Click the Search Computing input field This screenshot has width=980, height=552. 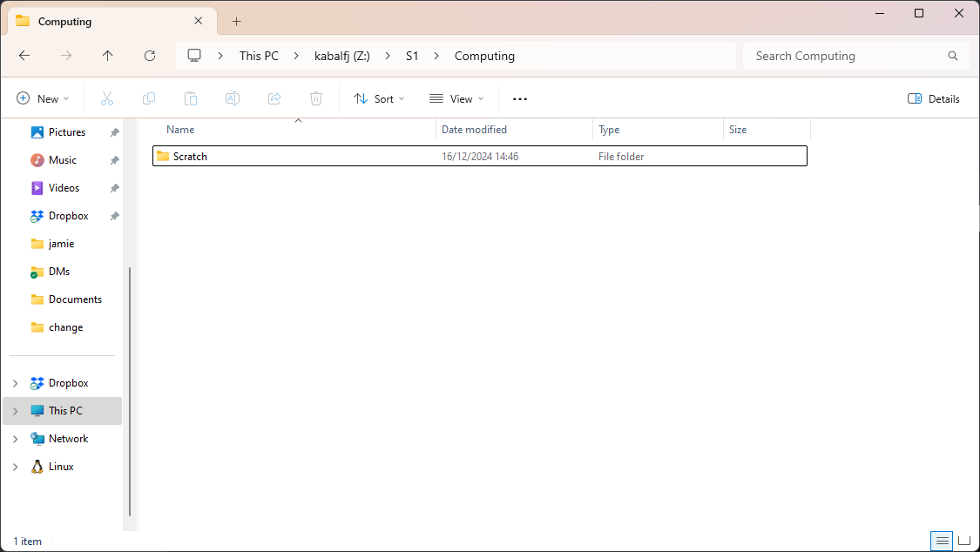point(845,56)
